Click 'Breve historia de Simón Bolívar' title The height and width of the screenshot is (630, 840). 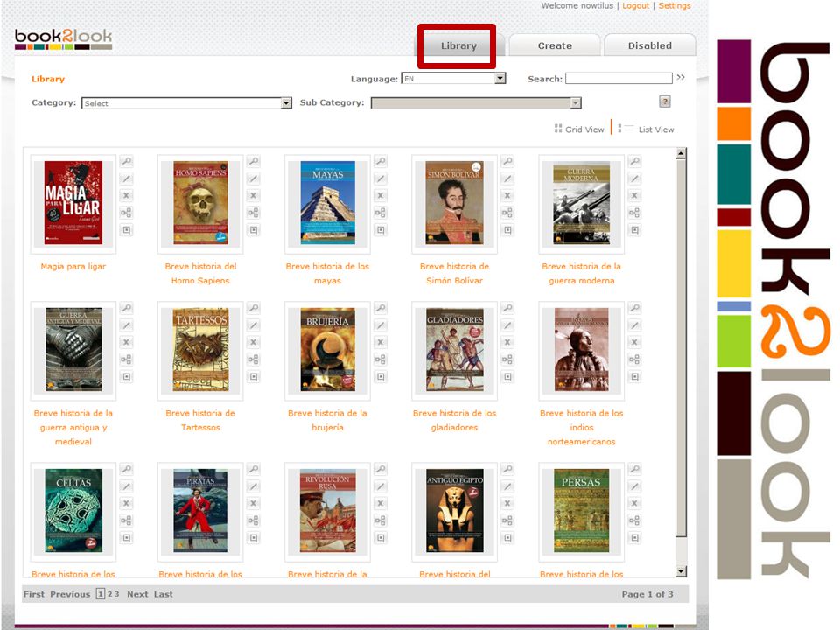454,273
